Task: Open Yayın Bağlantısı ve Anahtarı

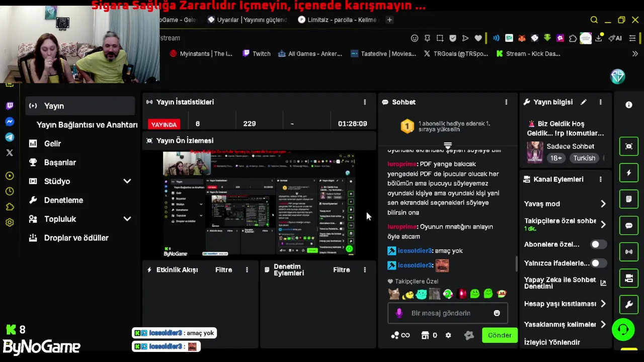Action: 87,125
